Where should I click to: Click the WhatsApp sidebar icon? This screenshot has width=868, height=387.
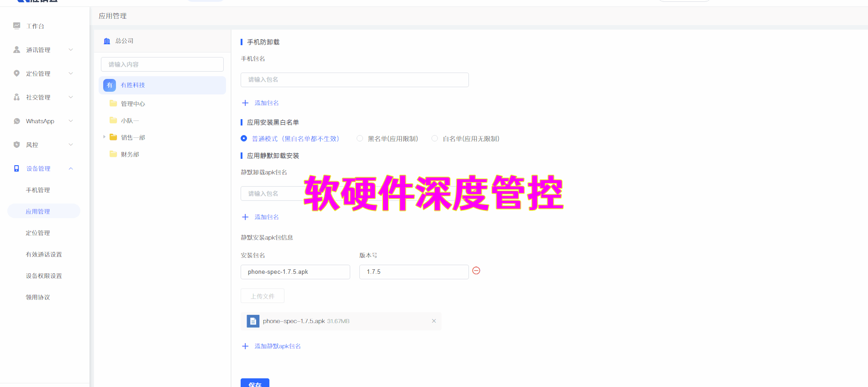pos(17,121)
